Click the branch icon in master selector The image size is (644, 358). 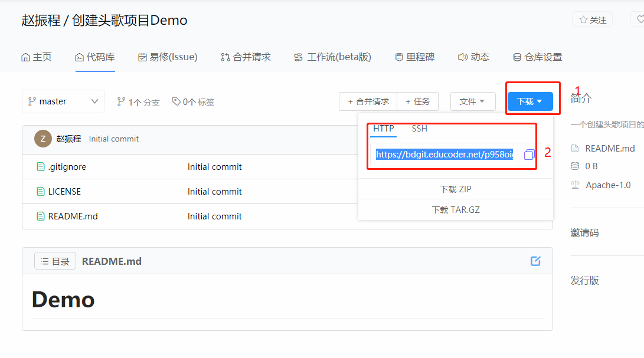(32, 101)
